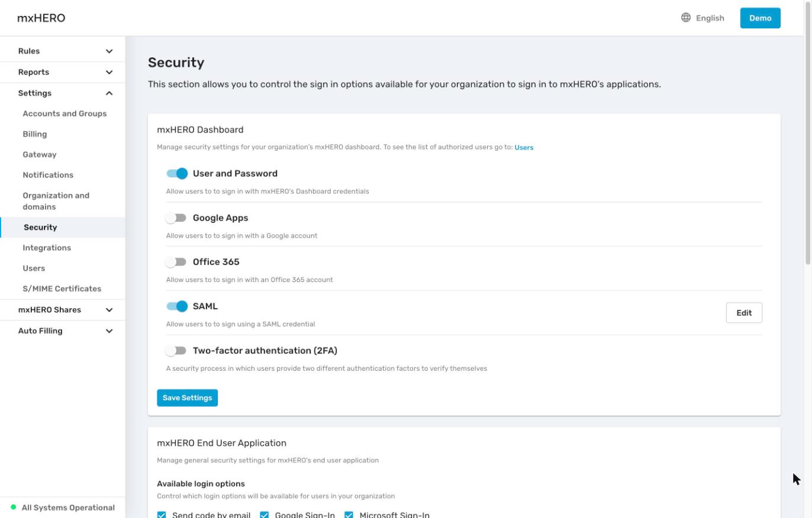Click the Available login options label
812x518 pixels.
tap(201, 484)
